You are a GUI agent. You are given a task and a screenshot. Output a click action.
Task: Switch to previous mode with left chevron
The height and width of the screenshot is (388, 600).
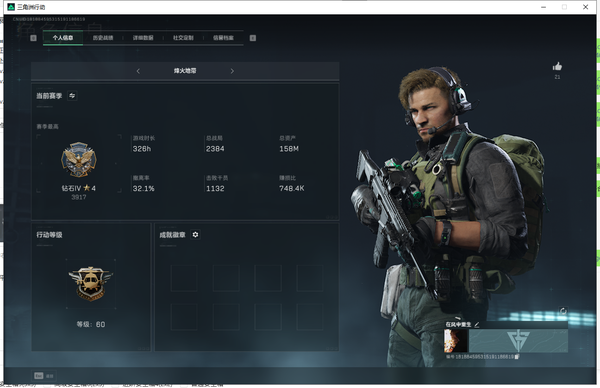pyautogui.click(x=138, y=71)
